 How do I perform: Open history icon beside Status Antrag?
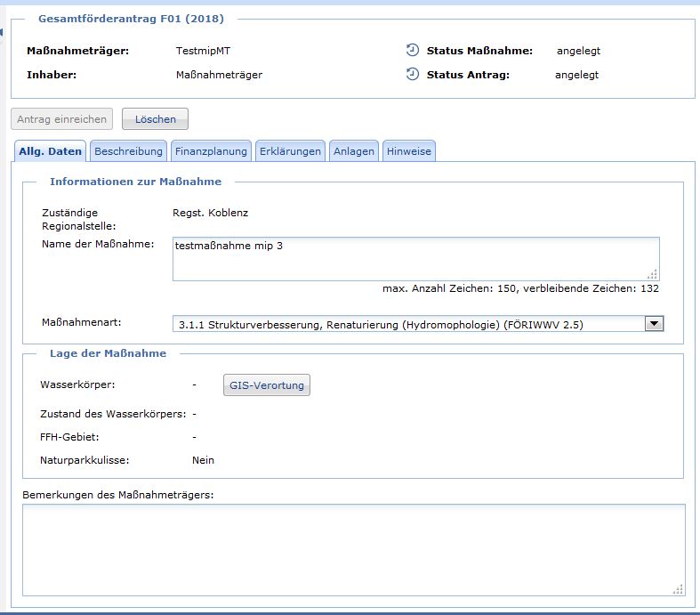(413, 74)
